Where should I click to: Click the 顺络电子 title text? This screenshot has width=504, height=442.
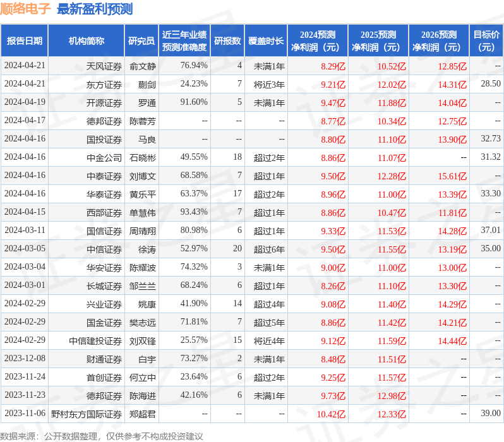point(25,9)
